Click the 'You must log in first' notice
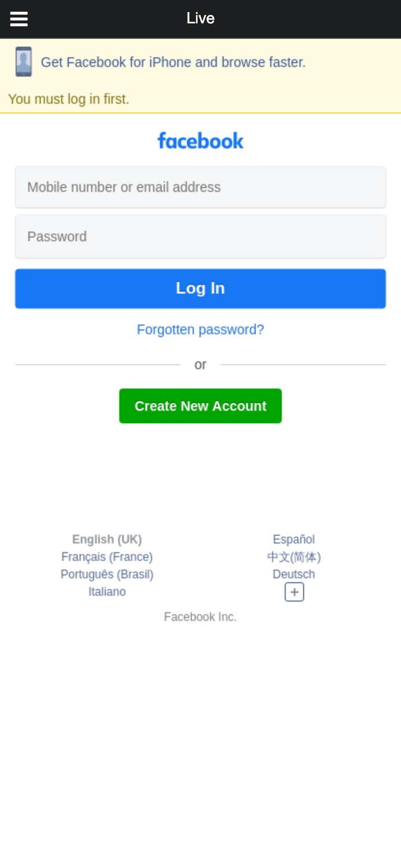The width and height of the screenshot is (401, 868). point(69,100)
